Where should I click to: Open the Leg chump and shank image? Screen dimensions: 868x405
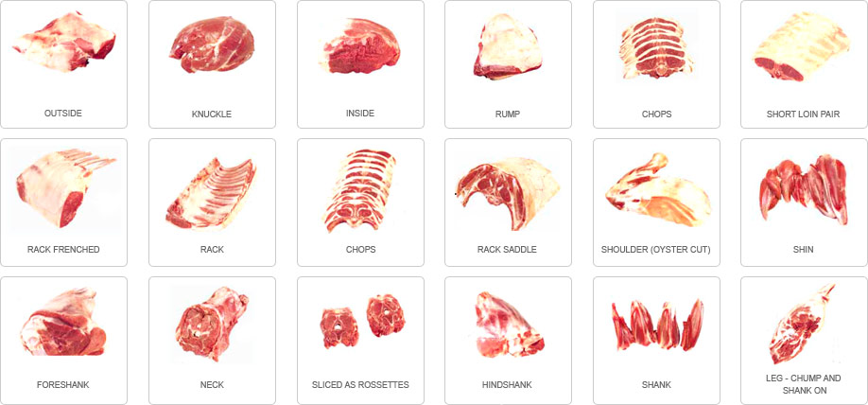(x=802, y=325)
